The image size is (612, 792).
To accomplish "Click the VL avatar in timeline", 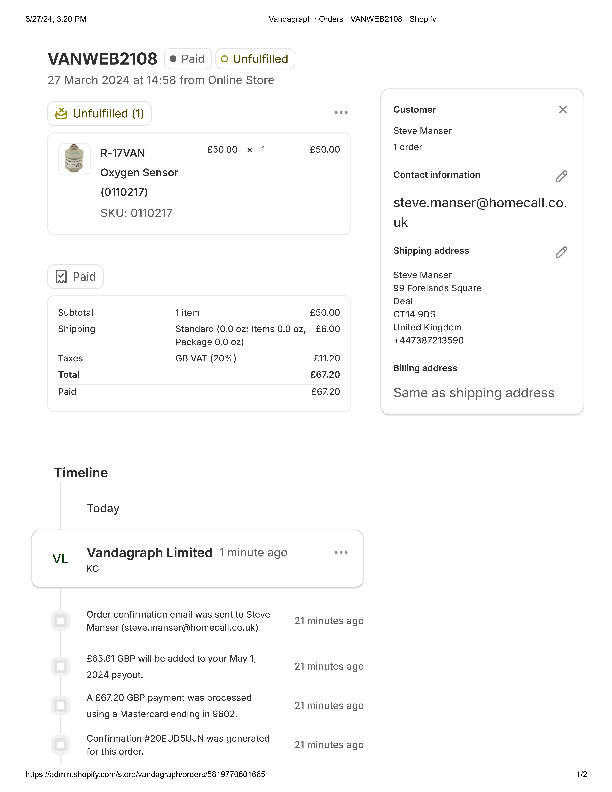I will point(60,559).
